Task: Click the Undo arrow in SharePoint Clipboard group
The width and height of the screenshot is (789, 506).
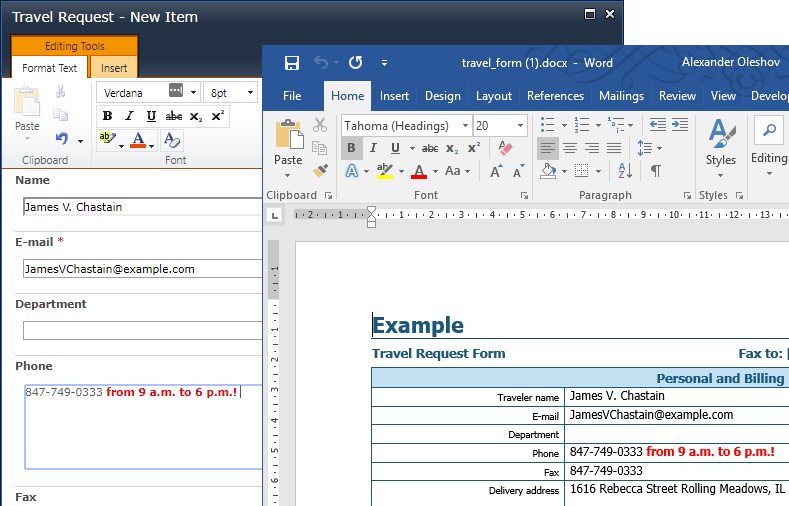Action: tap(62, 139)
